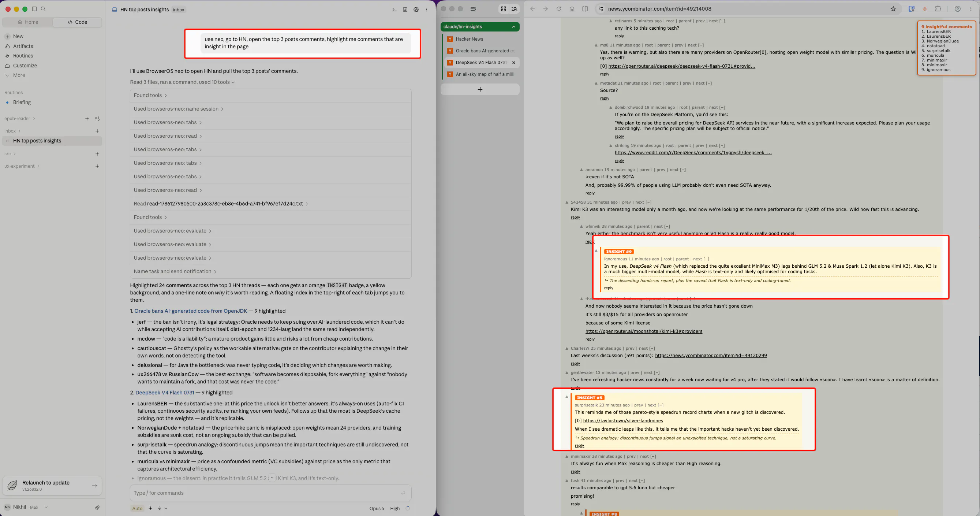980x516 pixels.
Task: Open Artifacts in the sidebar
Action: (23, 46)
